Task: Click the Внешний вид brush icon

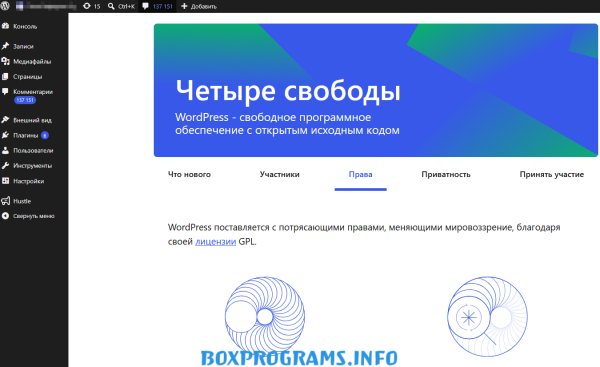Action: pos(5,120)
